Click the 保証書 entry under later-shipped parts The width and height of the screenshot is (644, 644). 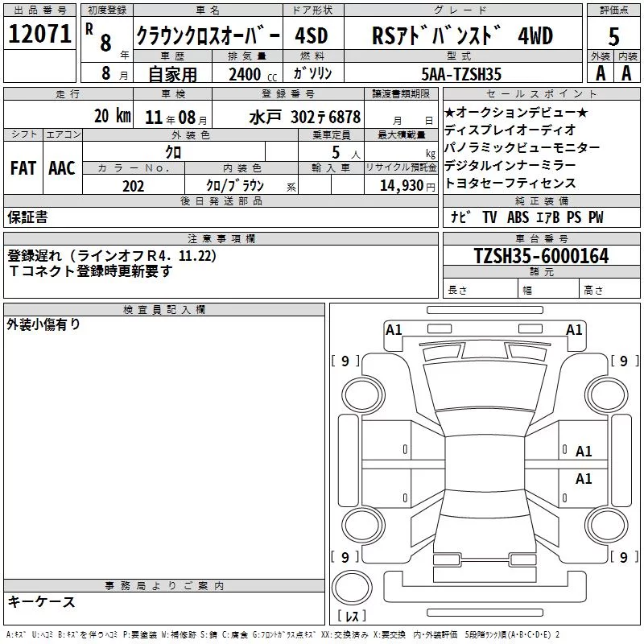[x=27, y=217]
